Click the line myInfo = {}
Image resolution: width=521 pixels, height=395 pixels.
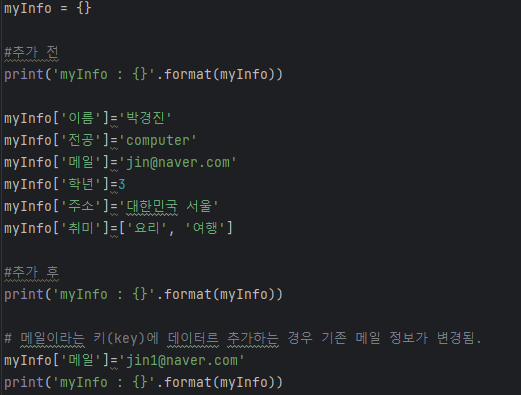(x=47, y=8)
